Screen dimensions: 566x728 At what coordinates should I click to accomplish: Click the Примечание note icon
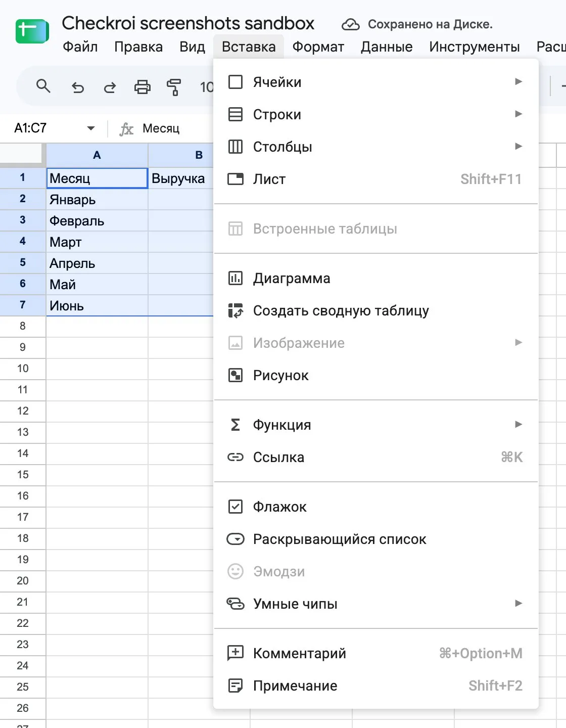click(235, 686)
